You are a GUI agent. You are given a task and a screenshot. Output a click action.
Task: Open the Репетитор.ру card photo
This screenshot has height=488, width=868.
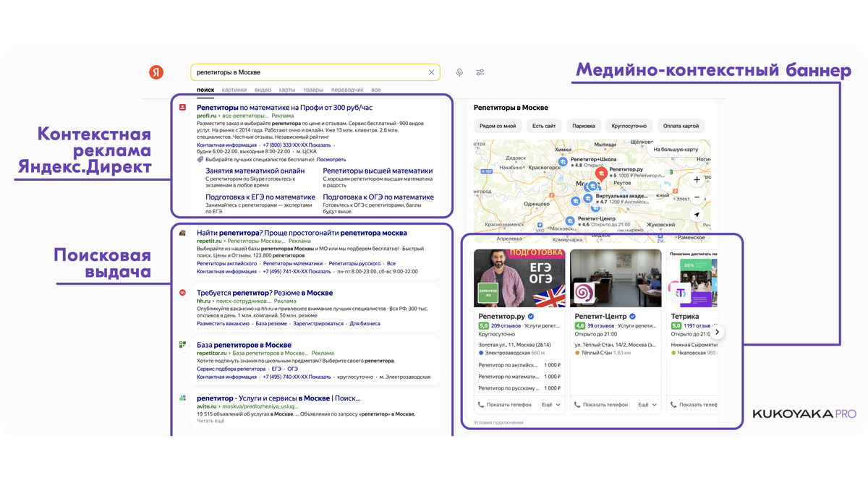tap(519, 278)
